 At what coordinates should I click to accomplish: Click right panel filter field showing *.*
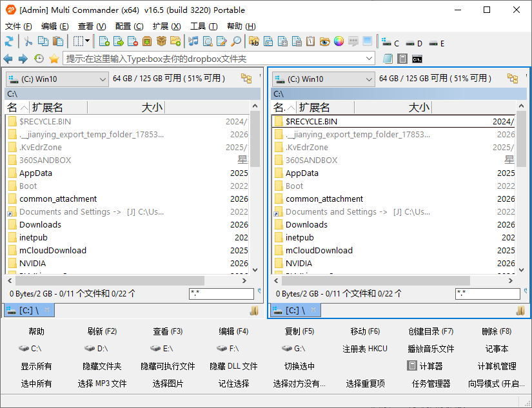488,293
